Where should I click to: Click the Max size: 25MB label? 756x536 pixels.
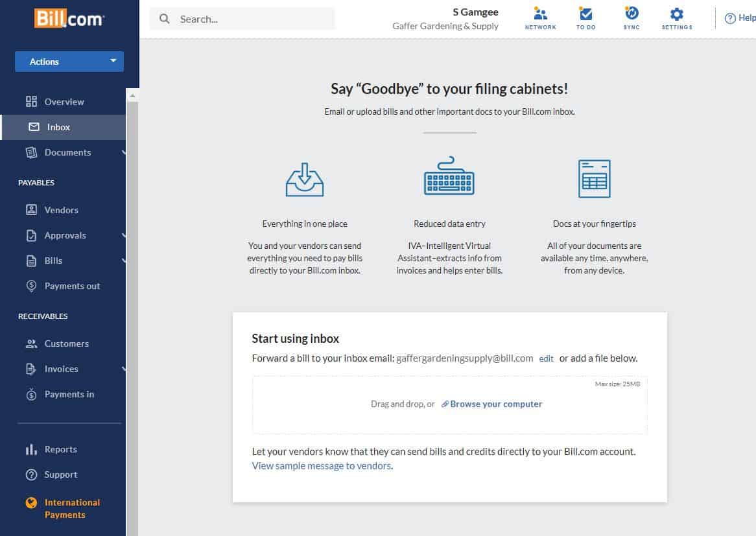coord(618,384)
